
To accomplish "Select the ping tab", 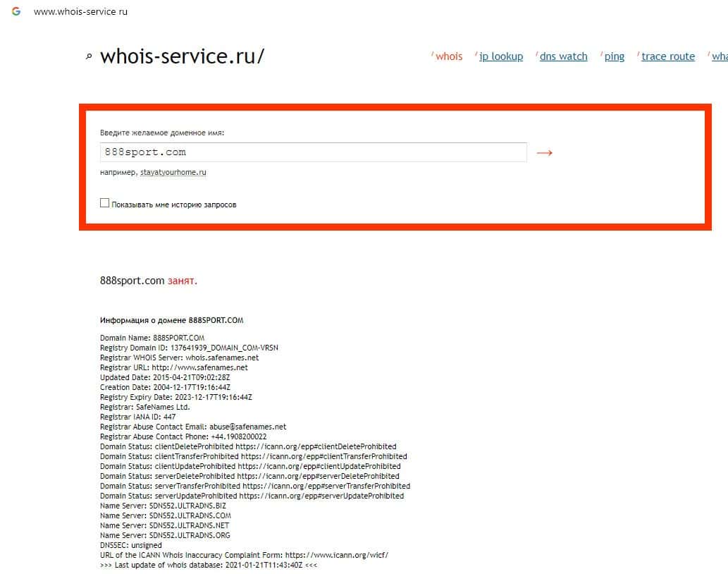I will (x=614, y=56).
